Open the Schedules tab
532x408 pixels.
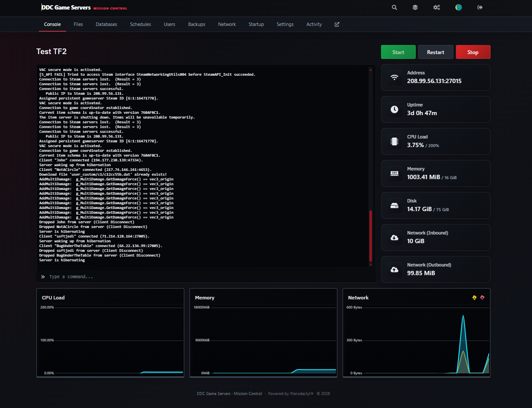click(x=141, y=24)
